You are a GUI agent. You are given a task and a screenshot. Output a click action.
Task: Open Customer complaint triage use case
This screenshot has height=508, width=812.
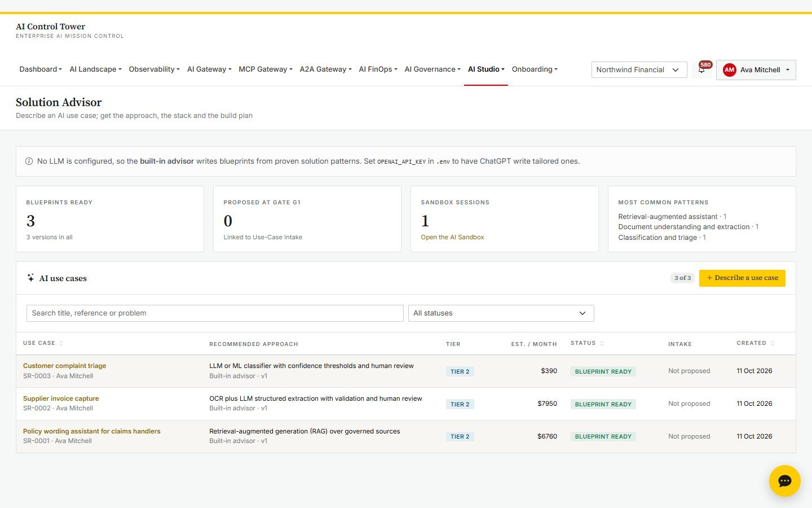[x=64, y=366]
